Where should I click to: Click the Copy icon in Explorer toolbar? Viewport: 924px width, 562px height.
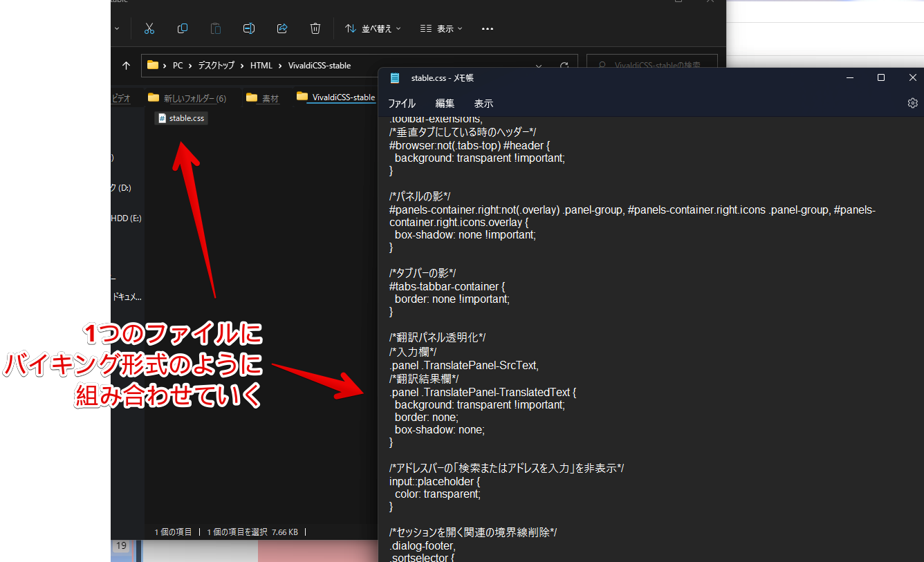tap(183, 28)
